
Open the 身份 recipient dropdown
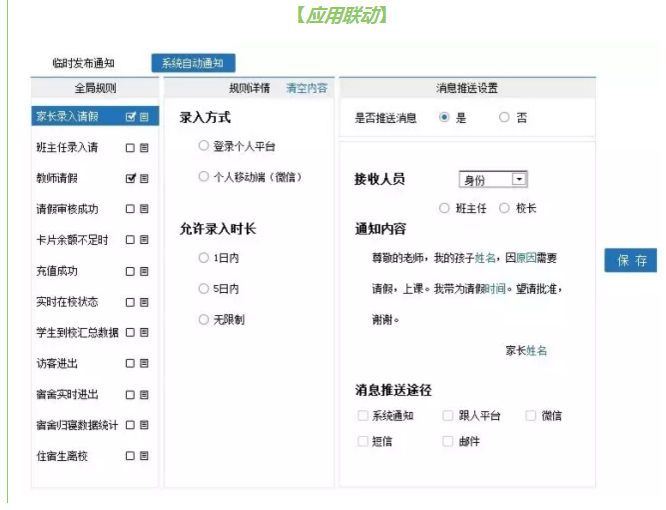518,179
